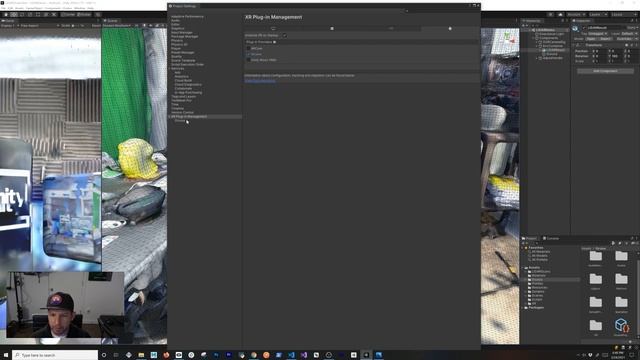Screen dimensions: 640x360
Task: Switch to the Scene tab
Action: pos(111,20)
